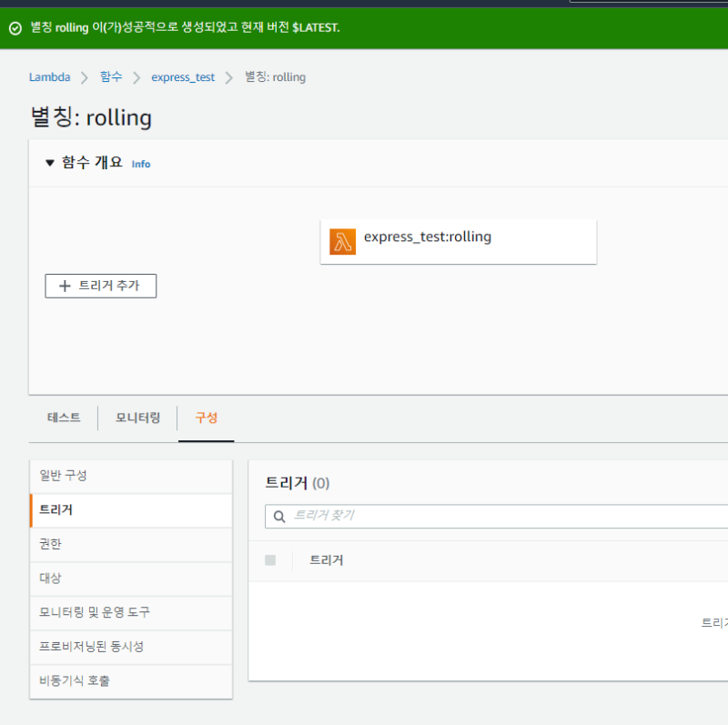Go to 함수 breadcrumb link

coord(111,77)
